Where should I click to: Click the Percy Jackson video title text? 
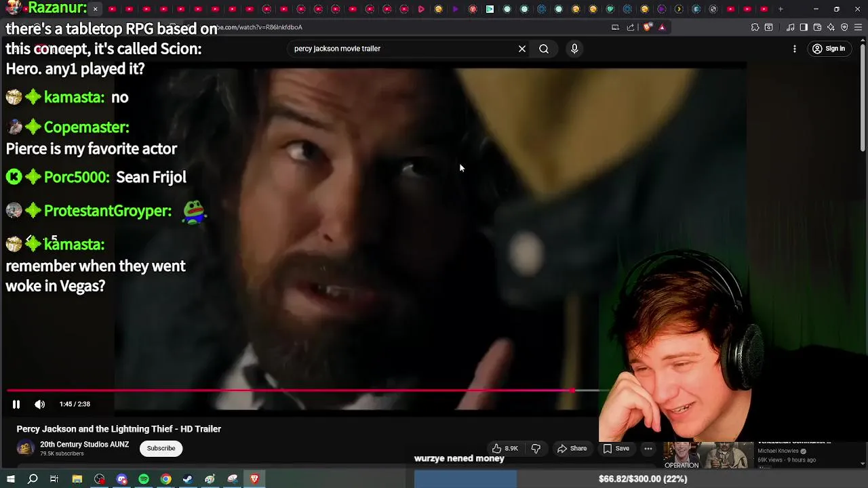coord(119,429)
